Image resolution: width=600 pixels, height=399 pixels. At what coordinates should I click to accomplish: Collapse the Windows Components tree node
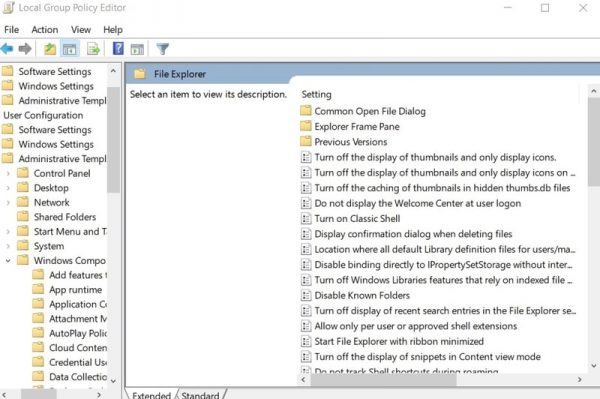8,261
